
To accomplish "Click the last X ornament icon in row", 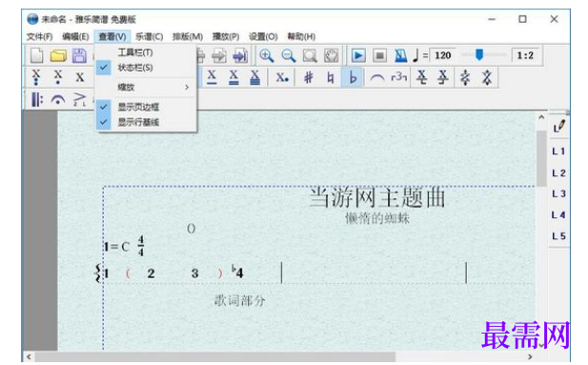I will pyautogui.click(x=487, y=77).
